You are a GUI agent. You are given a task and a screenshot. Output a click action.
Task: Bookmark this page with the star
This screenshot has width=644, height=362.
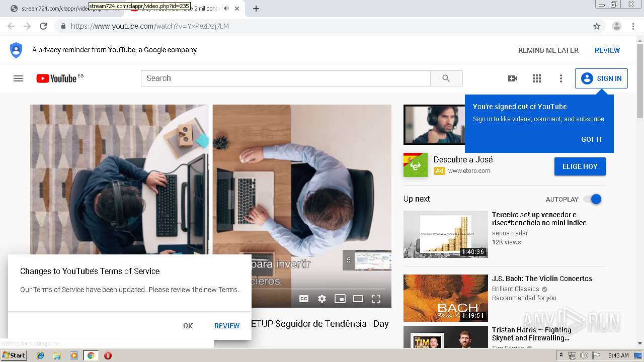click(597, 26)
